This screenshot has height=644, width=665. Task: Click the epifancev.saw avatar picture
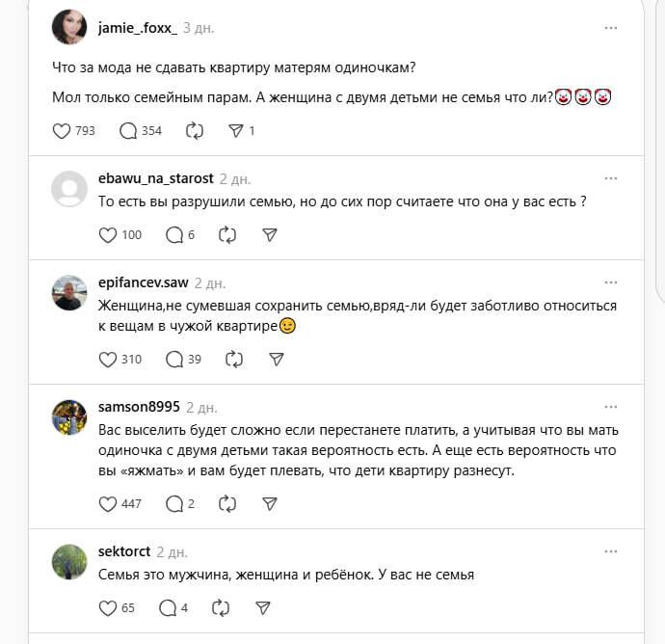[69, 292]
